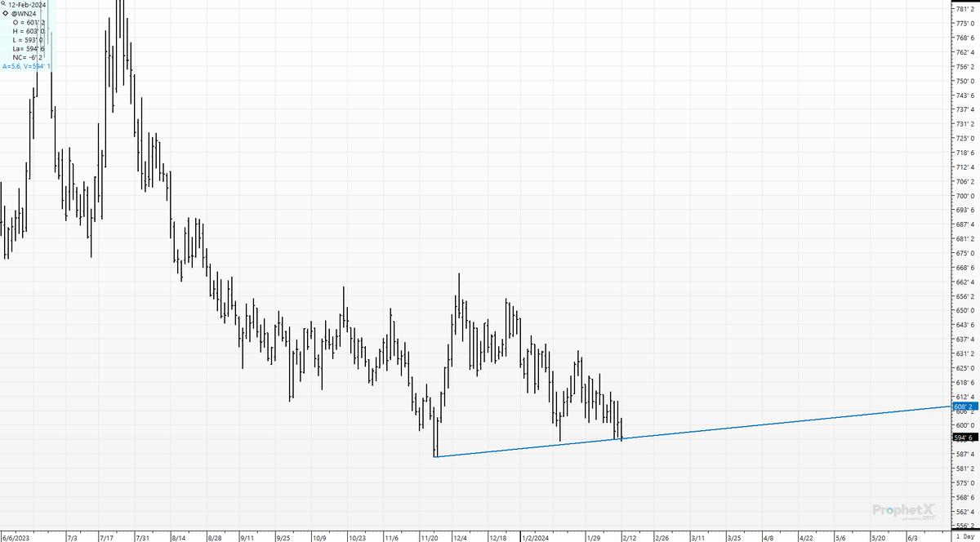980x542 pixels.
Task: Click the 6/3 date axis label
Action: 912,538
